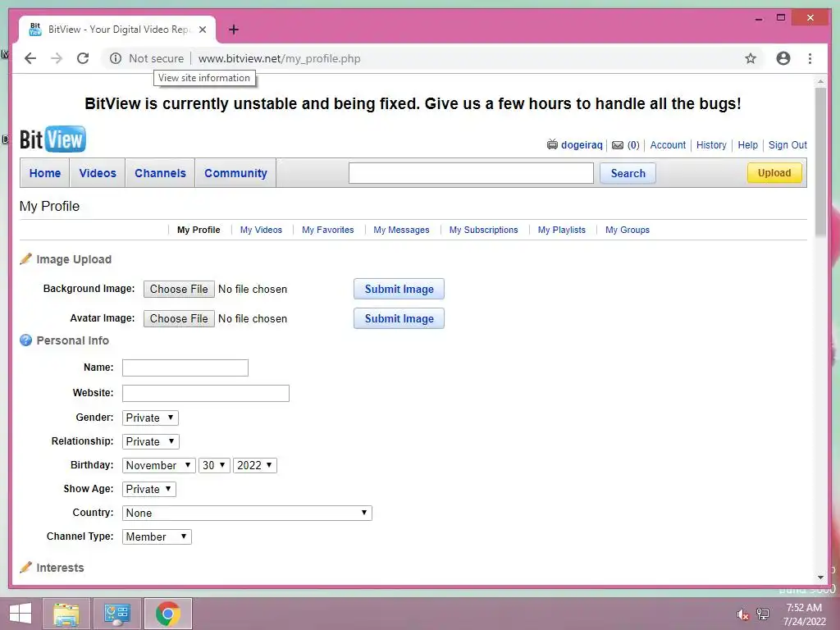This screenshot has height=630, width=840.
Task: Click the muted volume tray icon
Action: pyautogui.click(x=742, y=614)
